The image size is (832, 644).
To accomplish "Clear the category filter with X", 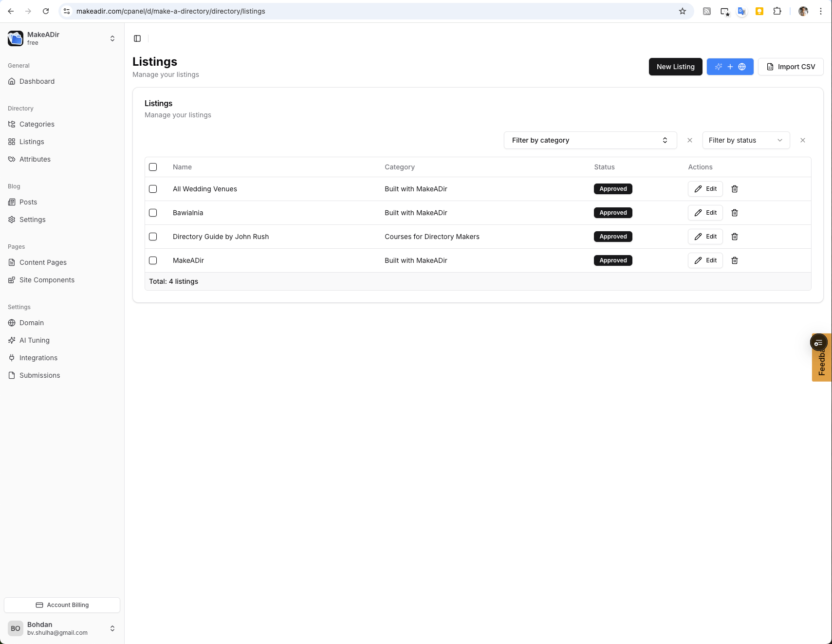I will coord(689,140).
